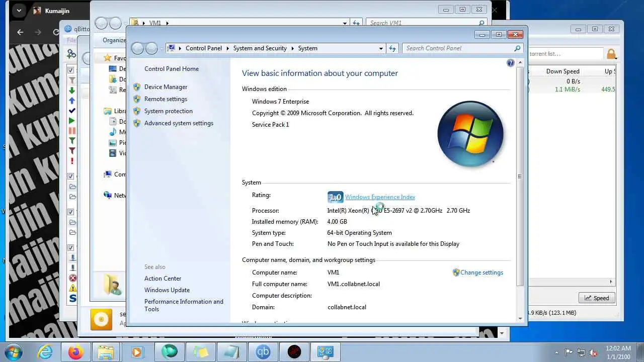The image size is (644, 362).
Task: Click the help question mark icon
Action: 511,63
